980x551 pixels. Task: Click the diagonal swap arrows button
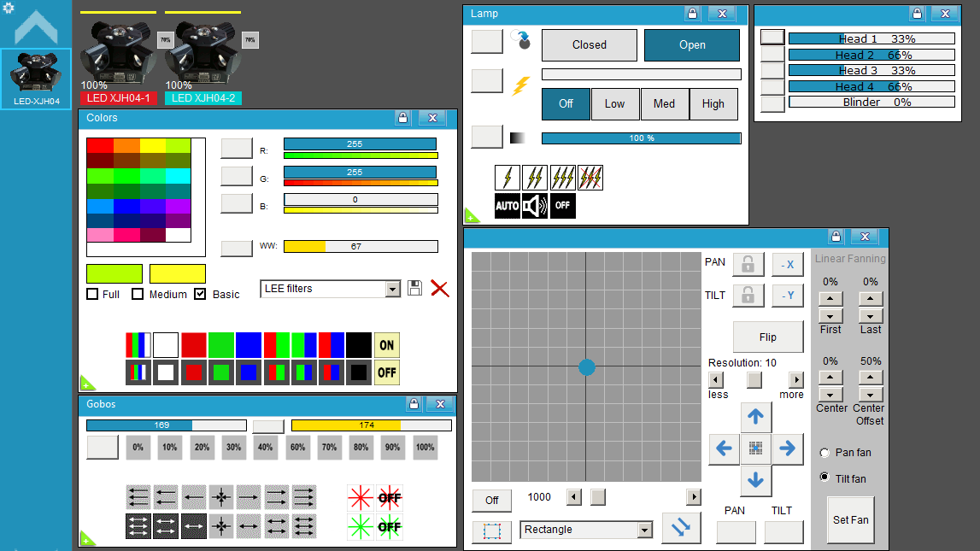681,528
